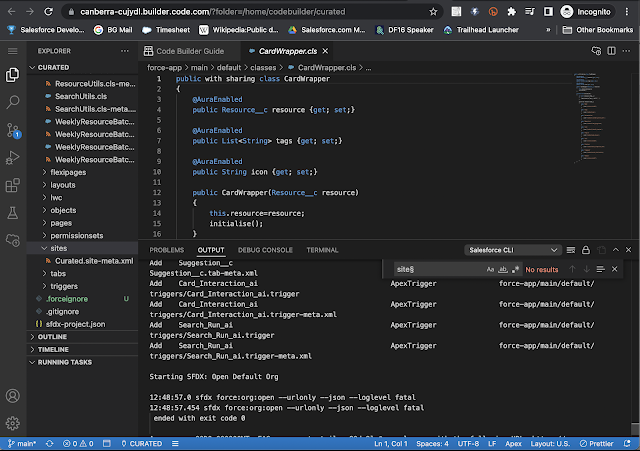This screenshot has height=451, width=640.
Task: Open editor more actions ellipsis
Action: click(626, 51)
